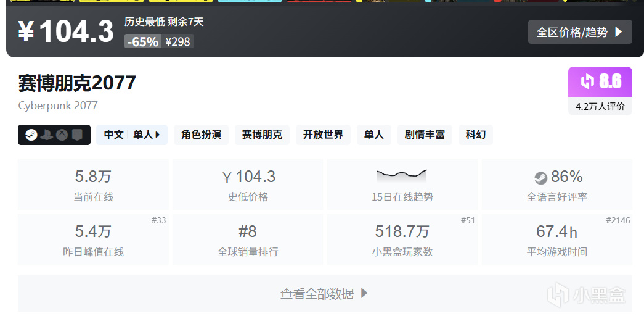Click the #51 rank label
644x316 pixels.
[468, 220]
